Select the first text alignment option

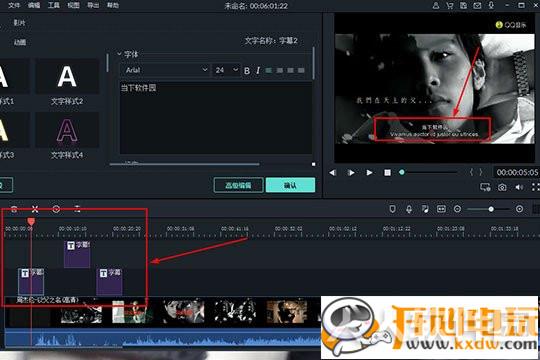(269, 70)
